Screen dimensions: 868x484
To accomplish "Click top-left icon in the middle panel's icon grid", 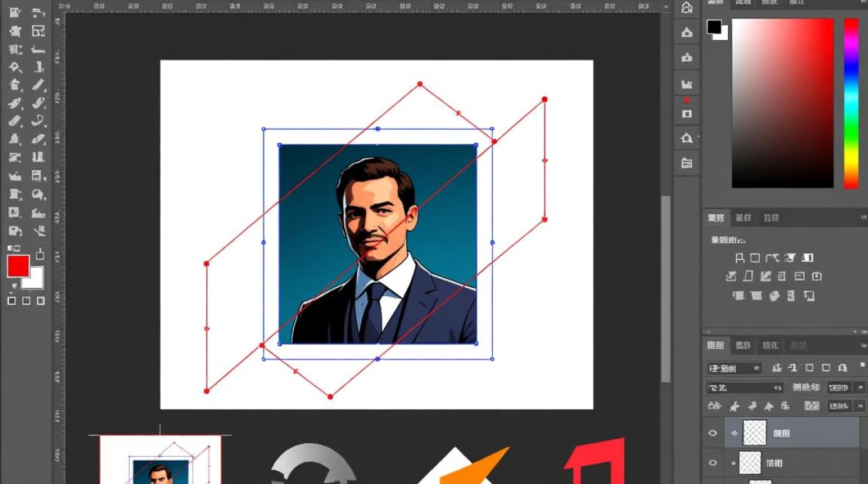I will (x=740, y=258).
